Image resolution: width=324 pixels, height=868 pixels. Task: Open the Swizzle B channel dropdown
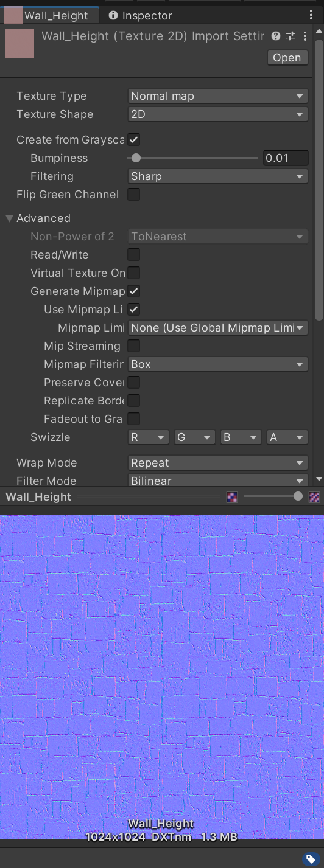tap(241, 437)
